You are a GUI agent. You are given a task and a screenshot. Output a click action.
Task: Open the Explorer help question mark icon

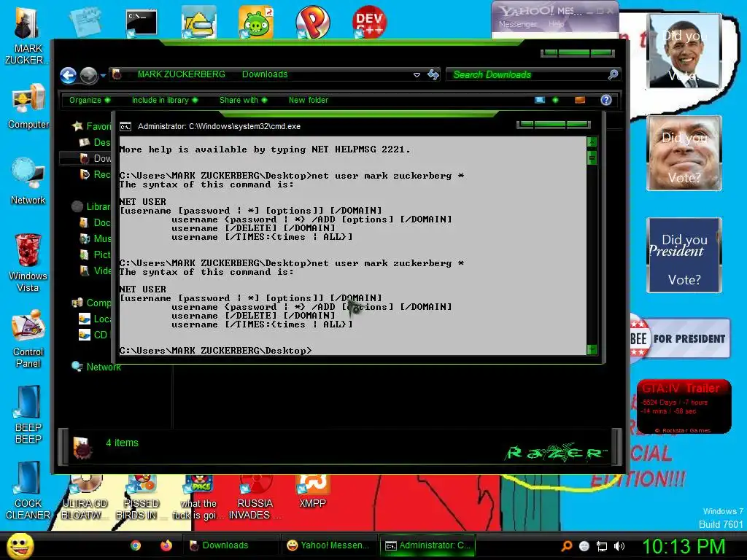point(606,100)
